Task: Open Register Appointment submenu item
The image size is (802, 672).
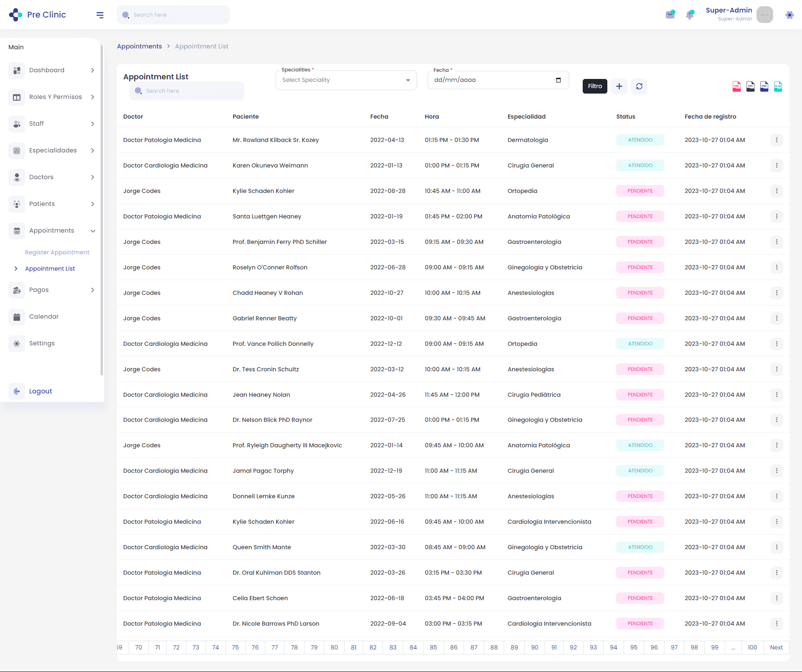Action: pos(57,252)
